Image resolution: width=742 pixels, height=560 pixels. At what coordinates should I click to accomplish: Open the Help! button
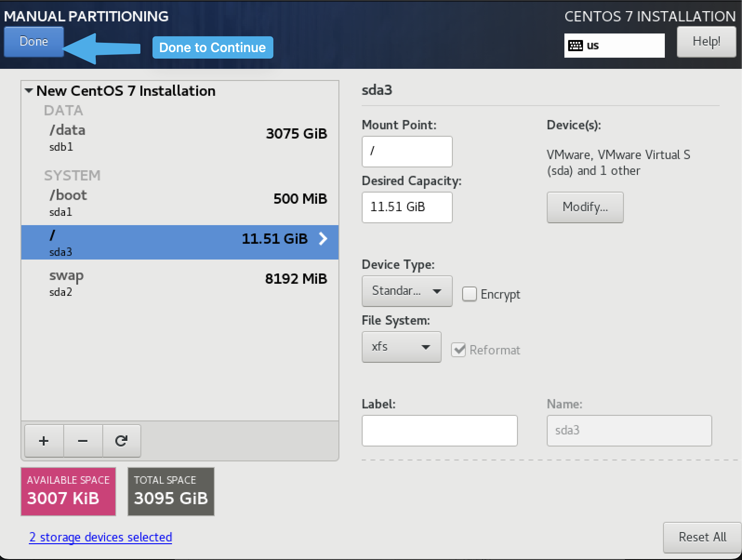click(x=706, y=41)
